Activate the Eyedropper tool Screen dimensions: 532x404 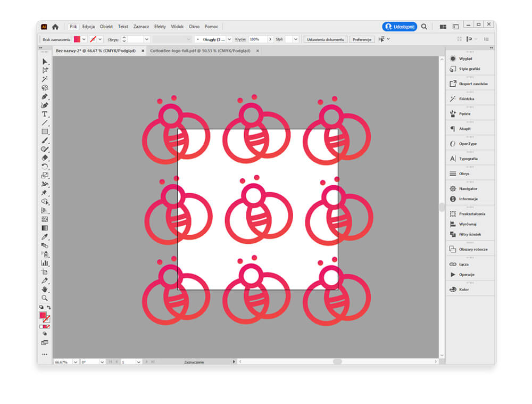click(x=45, y=236)
